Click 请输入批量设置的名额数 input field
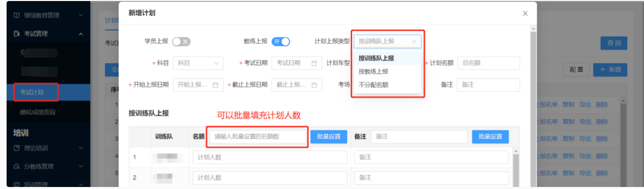This screenshot has height=189, width=644. (x=257, y=136)
